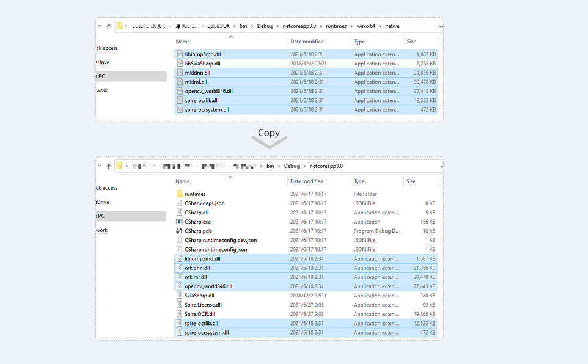Click folder icon in top window address bar
The height and width of the screenshot is (364, 588).
[x=120, y=26]
